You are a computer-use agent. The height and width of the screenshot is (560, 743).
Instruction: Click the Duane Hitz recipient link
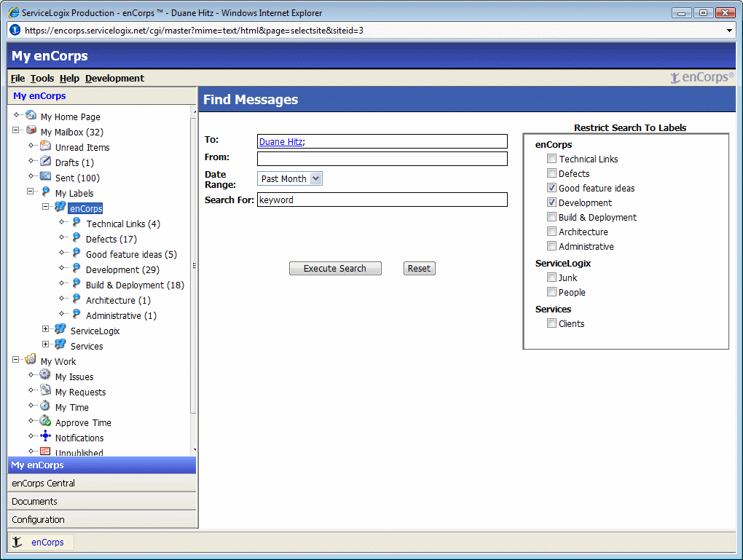click(x=280, y=142)
